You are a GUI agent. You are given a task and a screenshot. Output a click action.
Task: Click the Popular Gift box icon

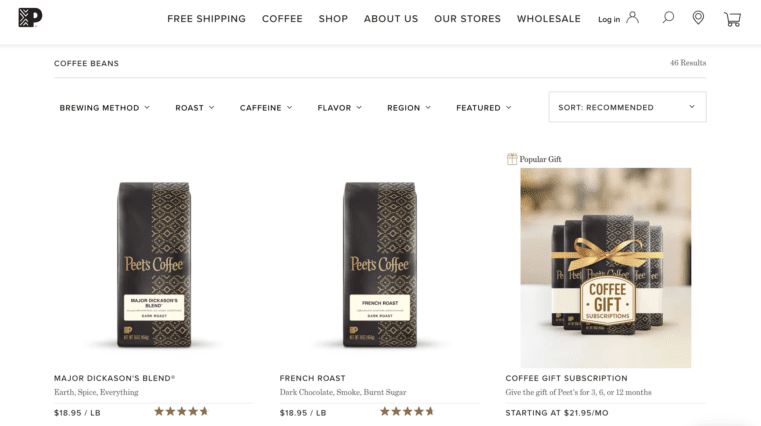[x=512, y=159]
